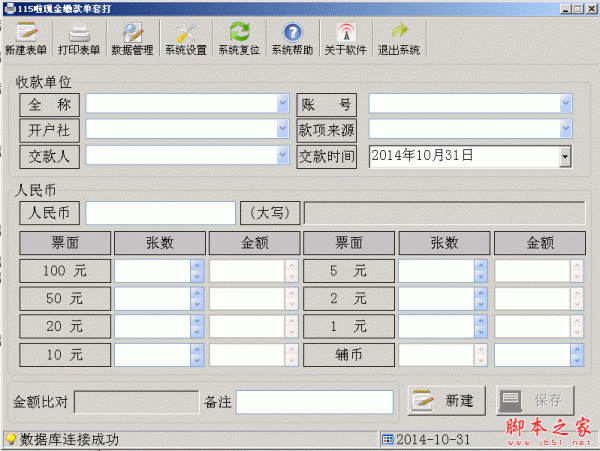Click the lightbulb icon in the status bar

click(11, 439)
